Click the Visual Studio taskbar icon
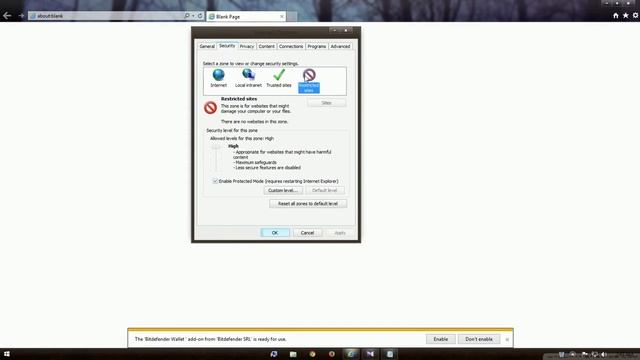This screenshot has width=640, height=360. pos(370,354)
